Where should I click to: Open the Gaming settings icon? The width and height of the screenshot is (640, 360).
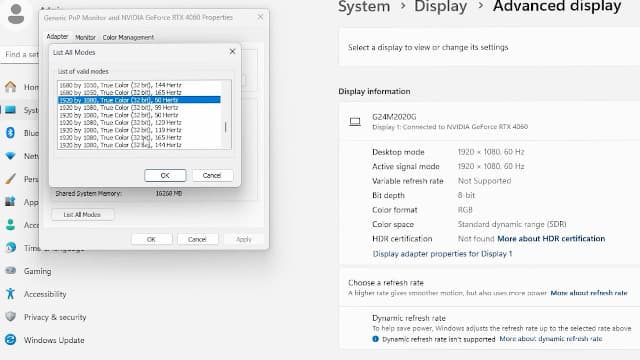coord(11,271)
